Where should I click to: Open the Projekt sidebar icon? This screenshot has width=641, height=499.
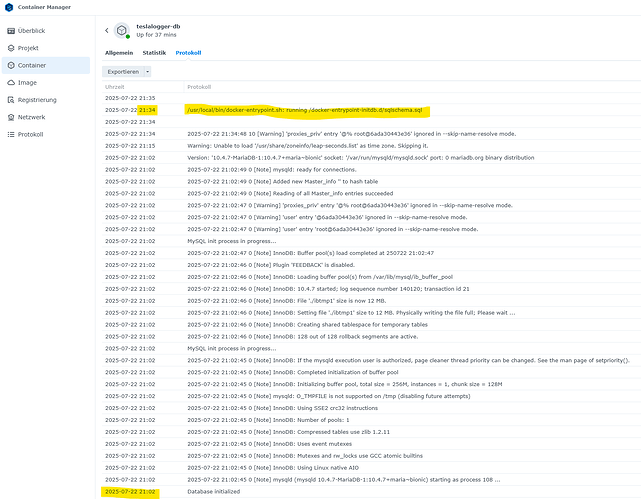[11, 48]
